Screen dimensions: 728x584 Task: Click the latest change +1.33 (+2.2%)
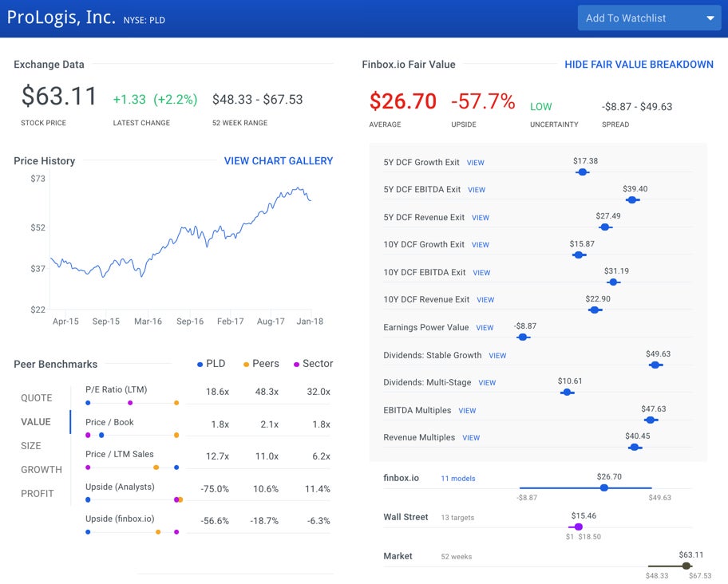[x=155, y=99]
